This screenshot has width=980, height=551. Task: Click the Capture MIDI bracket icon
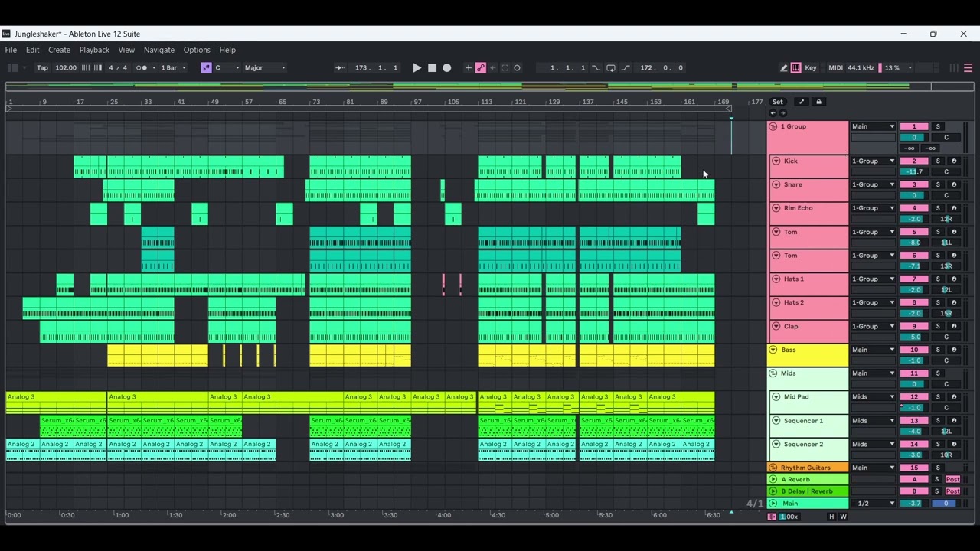505,67
